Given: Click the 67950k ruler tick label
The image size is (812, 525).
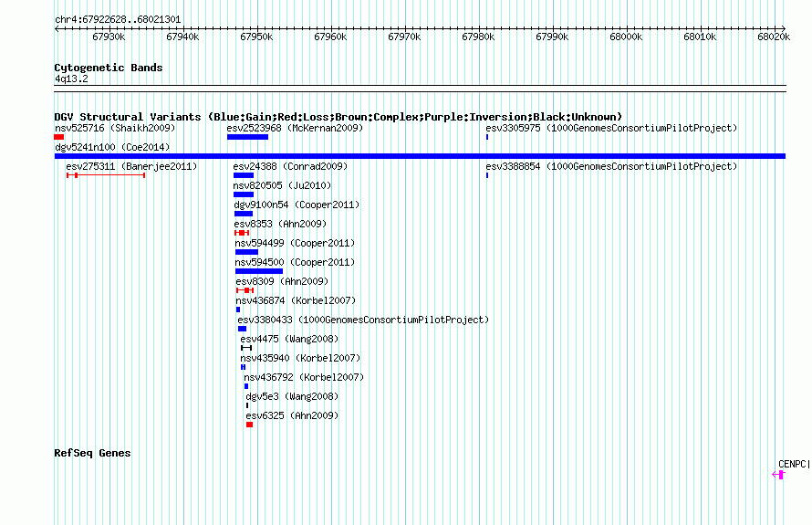Looking at the screenshot, I should point(256,37).
